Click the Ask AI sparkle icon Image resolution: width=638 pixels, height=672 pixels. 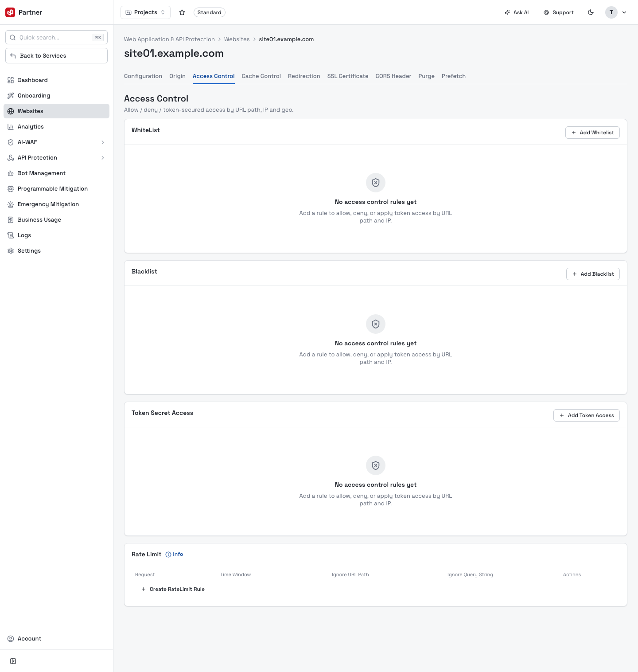pyautogui.click(x=507, y=12)
